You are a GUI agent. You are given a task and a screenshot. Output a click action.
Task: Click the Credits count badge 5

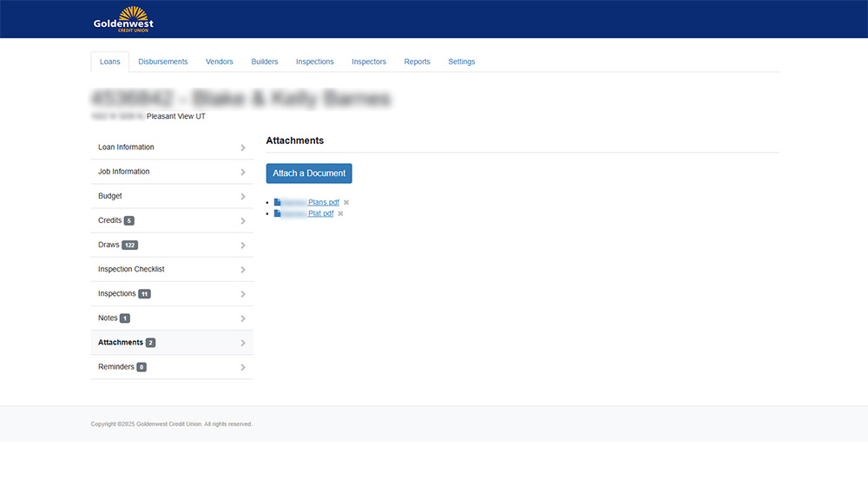pyautogui.click(x=128, y=221)
